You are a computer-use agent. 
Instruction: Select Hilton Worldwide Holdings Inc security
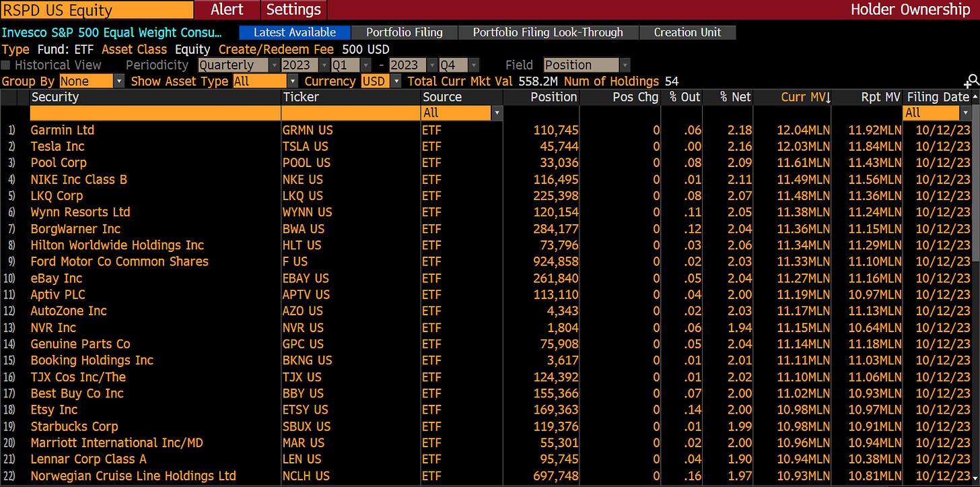[117, 245]
